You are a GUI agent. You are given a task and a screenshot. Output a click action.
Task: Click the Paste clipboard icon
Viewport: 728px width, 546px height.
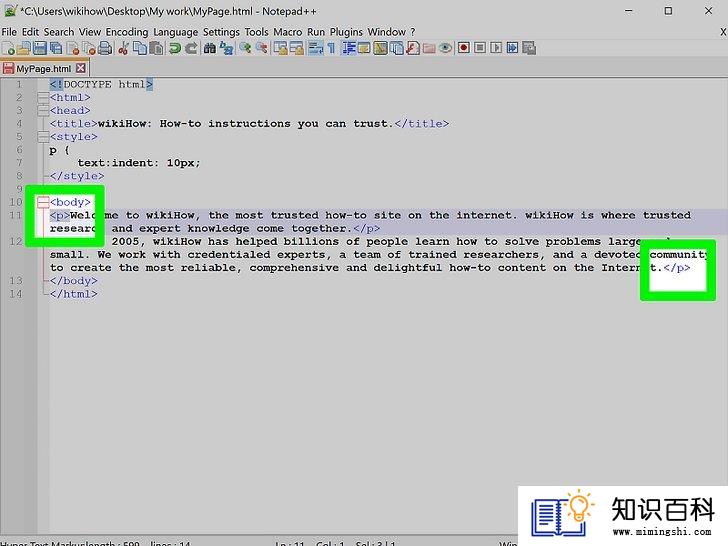156,48
